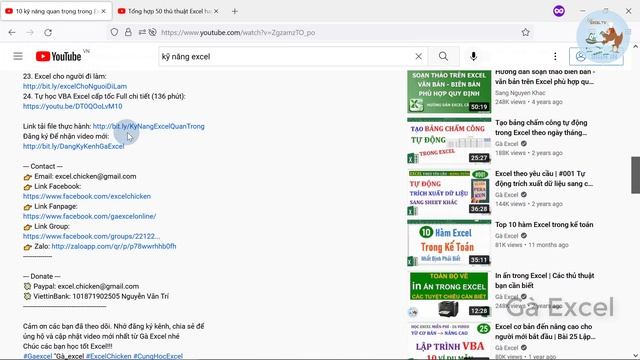
Task: Open video title 'Top 10 hàm Excel trong kế toán'
Action: (544, 224)
